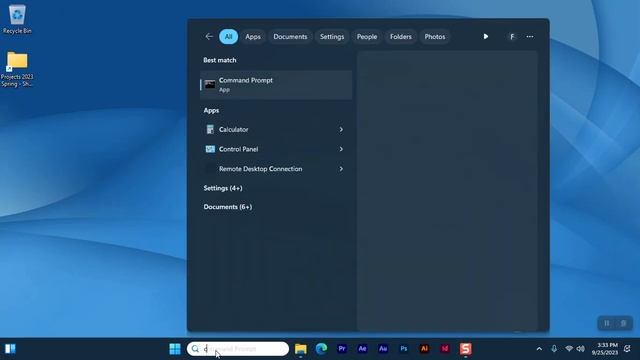Launch Adobe Audition from taskbar
Image resolution: width=640 pixels, height=360 pixels.
point(383,349)
